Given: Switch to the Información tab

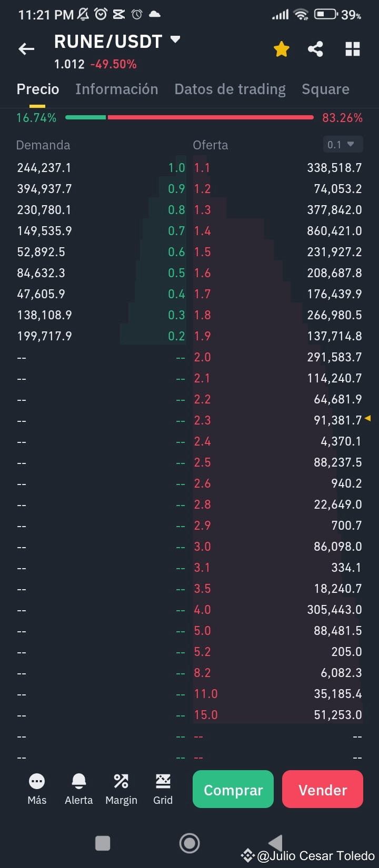Looking at the screenshot, I should click(116, 89).
